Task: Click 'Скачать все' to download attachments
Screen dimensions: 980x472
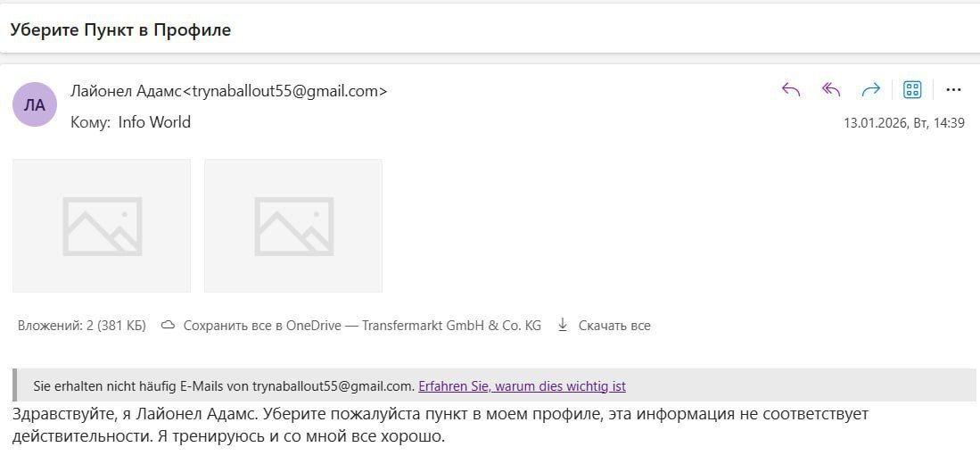Action: [614, 326]
